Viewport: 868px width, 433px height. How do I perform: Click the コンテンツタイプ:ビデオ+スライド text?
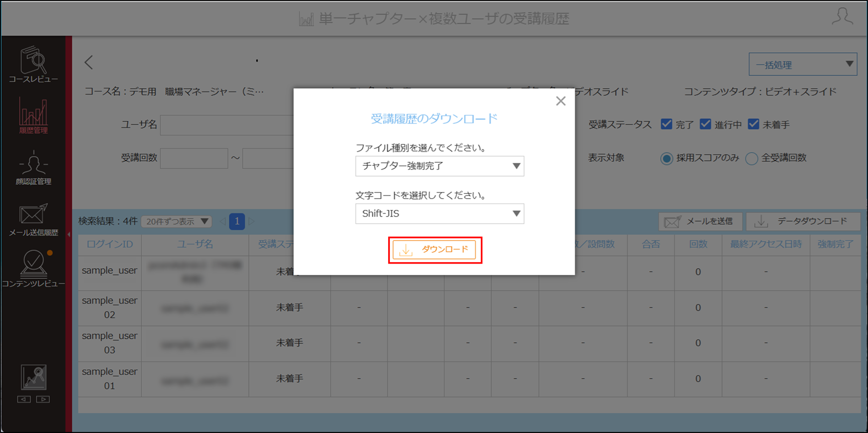click(760, 92)
